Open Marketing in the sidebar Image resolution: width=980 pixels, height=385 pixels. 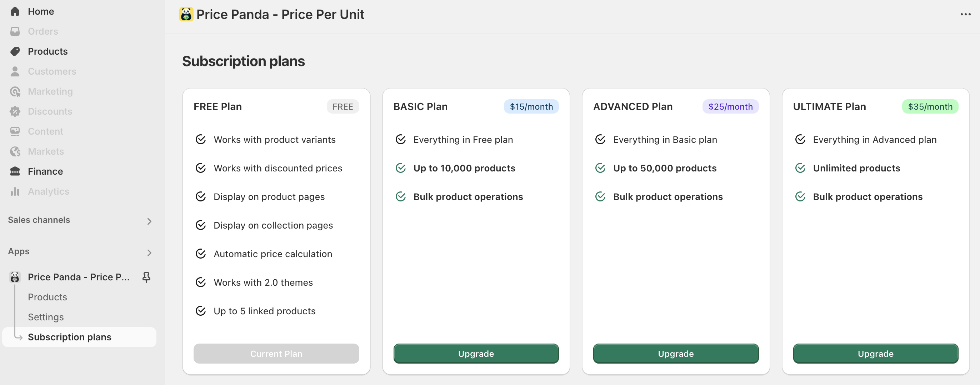tap(79, 91)
